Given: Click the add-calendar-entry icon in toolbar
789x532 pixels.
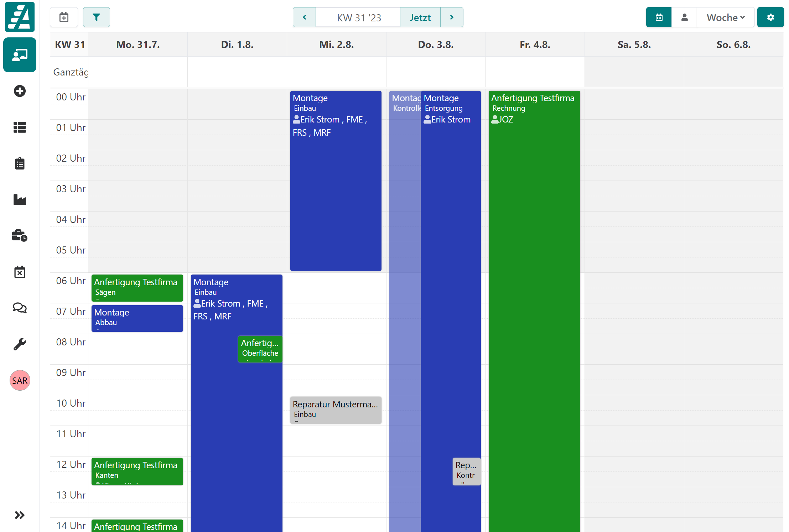Looking at the screenshot, I should [64, 17].
